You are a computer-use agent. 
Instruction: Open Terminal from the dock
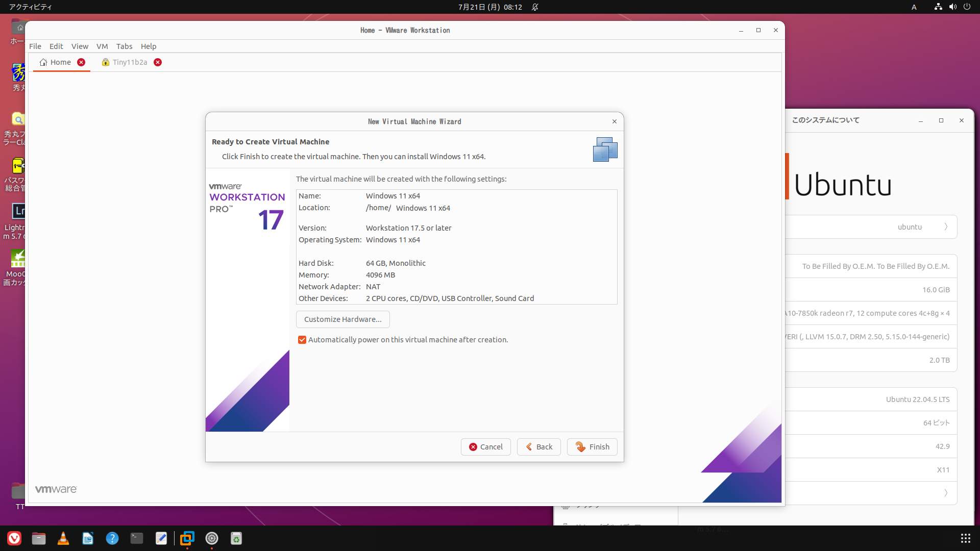tap(137, 538)
